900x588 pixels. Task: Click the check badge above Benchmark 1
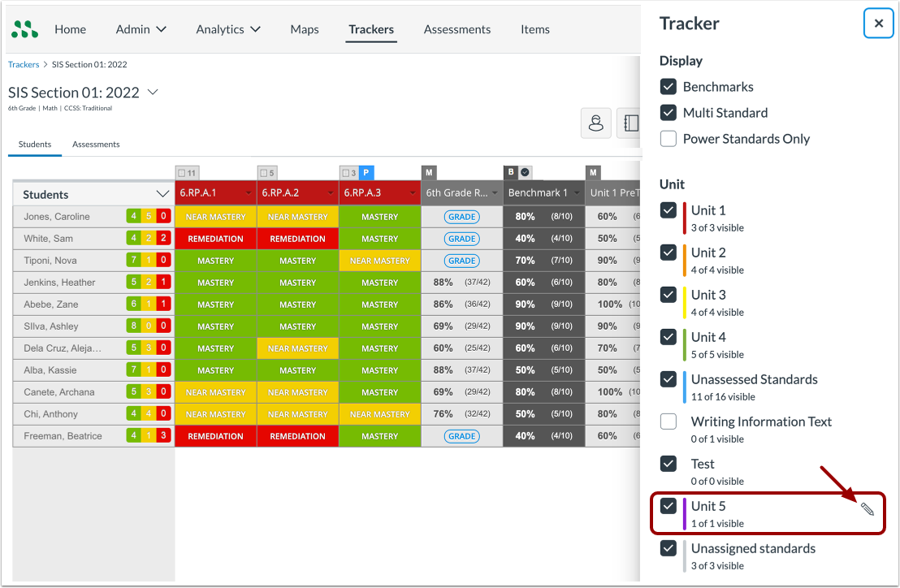click(x=526, y=172)
